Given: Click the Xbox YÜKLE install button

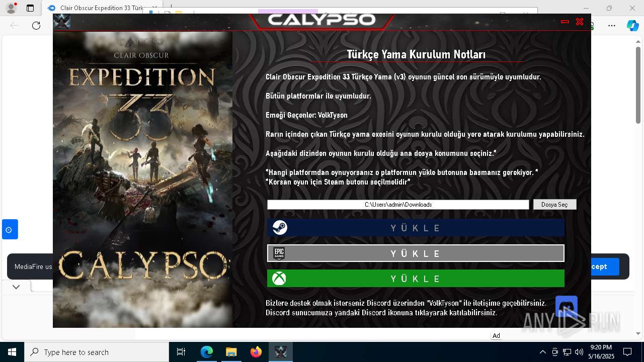Looking at the screenshot, I should [x=416, y=279].
